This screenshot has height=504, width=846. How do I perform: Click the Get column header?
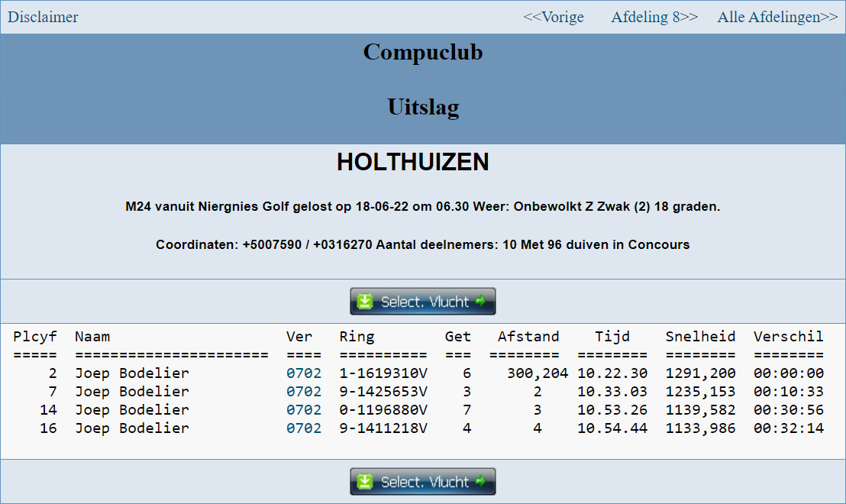[x=458, y=337]
